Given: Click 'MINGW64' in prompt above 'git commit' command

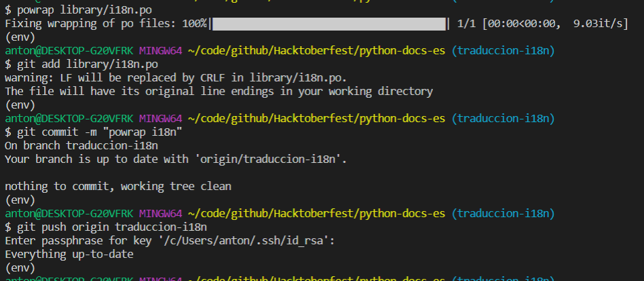Looking at the screenshot, I should tap(161, 119).
